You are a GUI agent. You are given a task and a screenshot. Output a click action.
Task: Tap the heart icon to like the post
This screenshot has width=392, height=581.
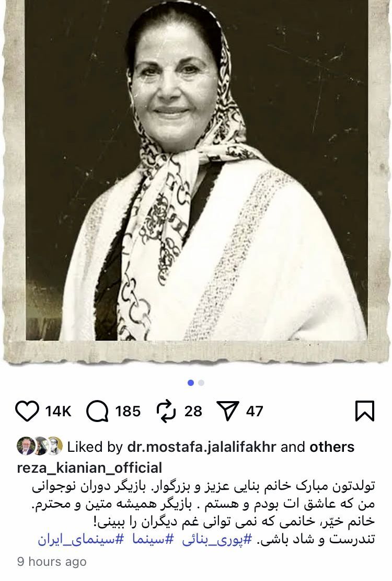pos(27,411)
